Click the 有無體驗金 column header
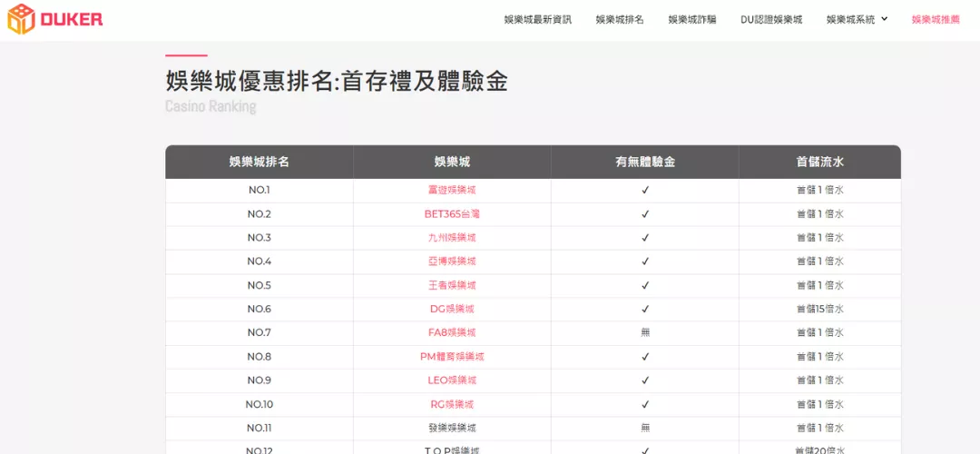 pyautogui.click(x=645, y=162)
